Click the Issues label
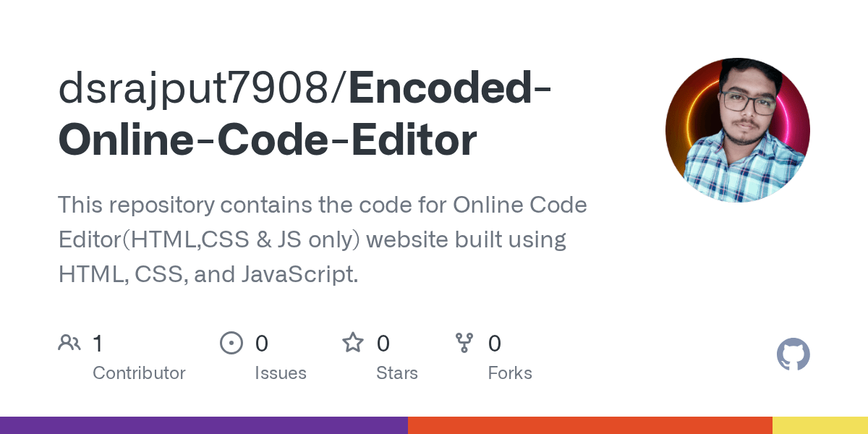868x434 pixels. coord(280,373)
